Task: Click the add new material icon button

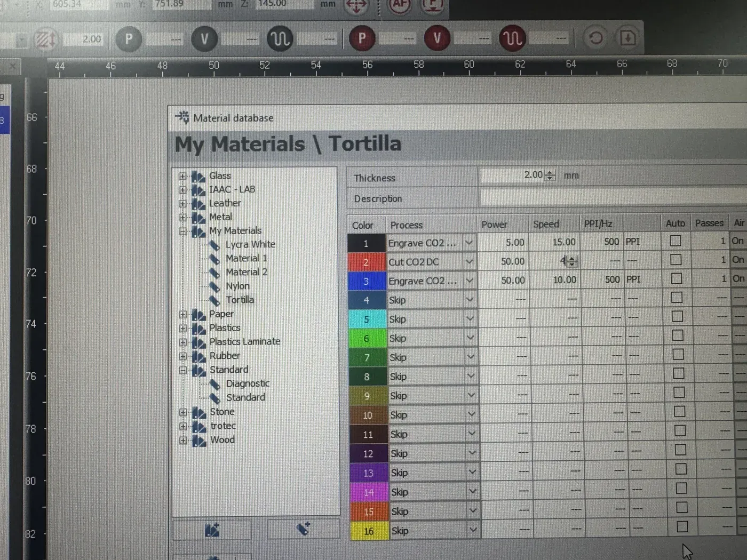Action: pos(303,529)
